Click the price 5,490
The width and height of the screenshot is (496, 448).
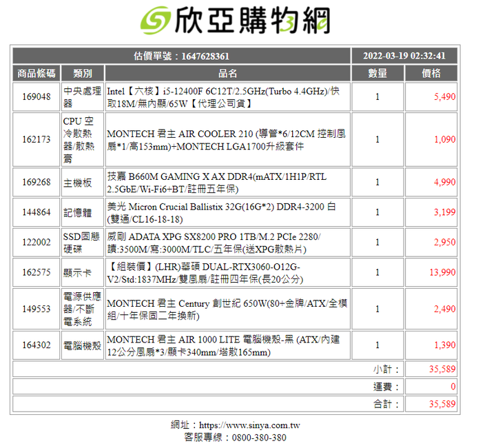(444, 96)
